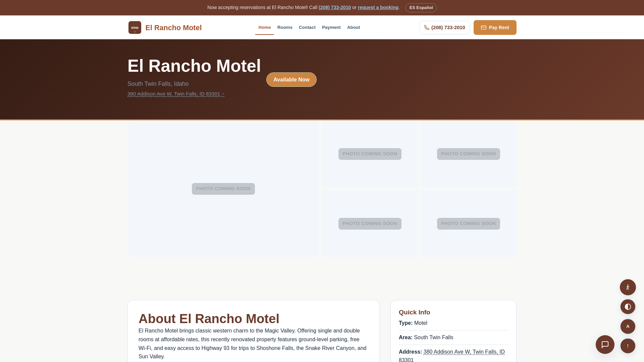Click phone link in top banner
This screenshot has width=644, height=362.
coord(335,7)
